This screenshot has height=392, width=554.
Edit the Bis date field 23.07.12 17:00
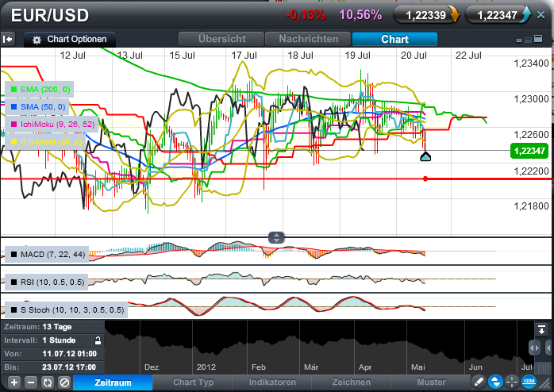point(69,367)
